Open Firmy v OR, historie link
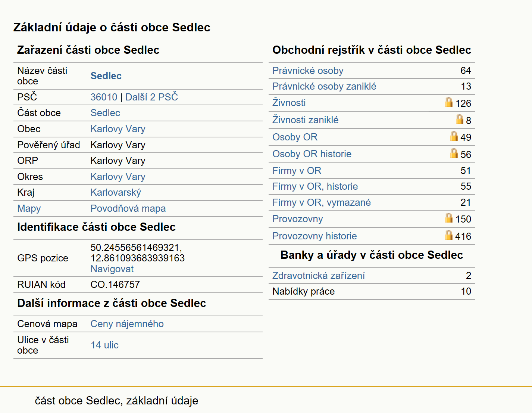 (315, 186)
